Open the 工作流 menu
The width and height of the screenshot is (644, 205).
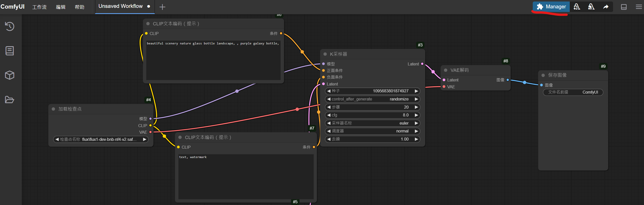coord(40,7)
